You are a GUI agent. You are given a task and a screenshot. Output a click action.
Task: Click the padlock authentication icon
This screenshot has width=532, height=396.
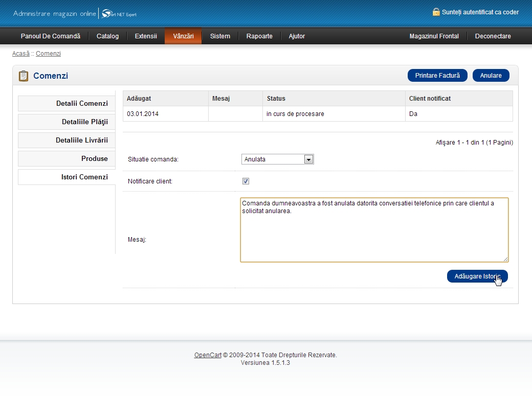coord(436,12)
